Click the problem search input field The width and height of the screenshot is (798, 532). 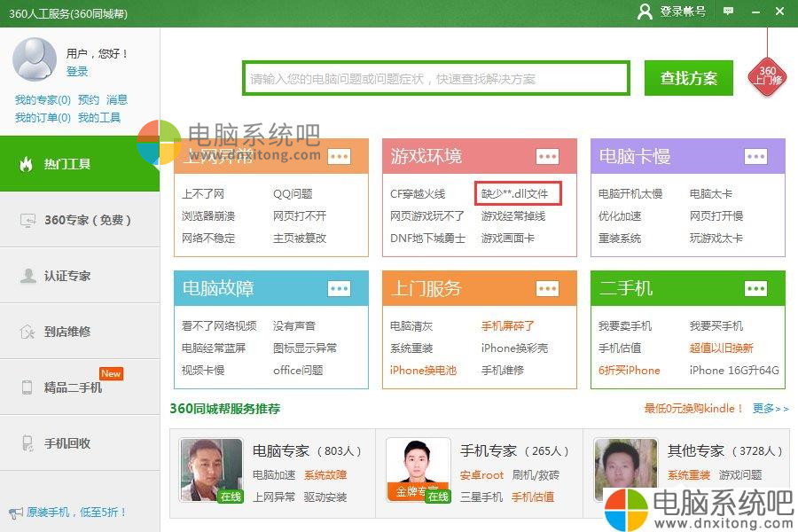coord(436,78)
